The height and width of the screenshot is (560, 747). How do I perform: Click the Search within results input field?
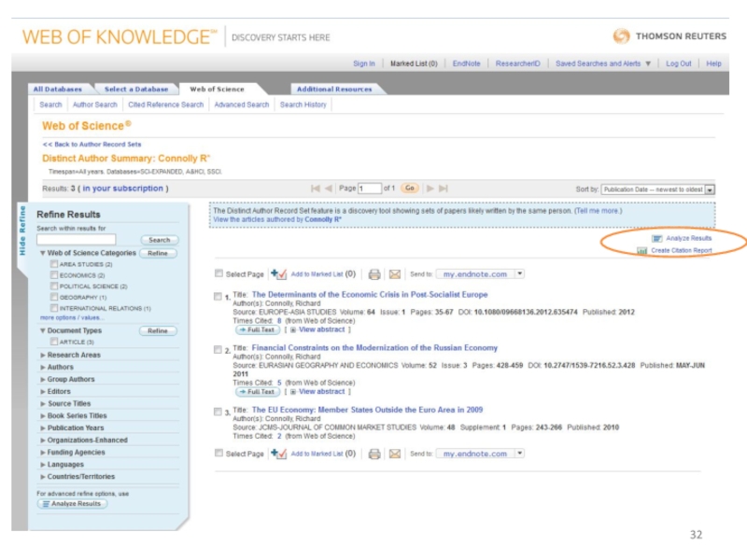[77, 240]
